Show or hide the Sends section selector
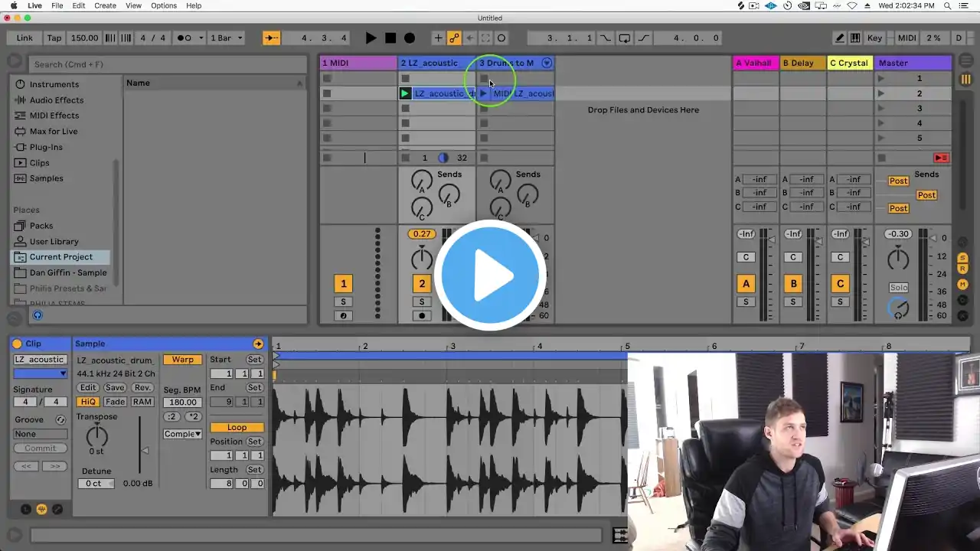The image size is (980, 551). [963, 258]
